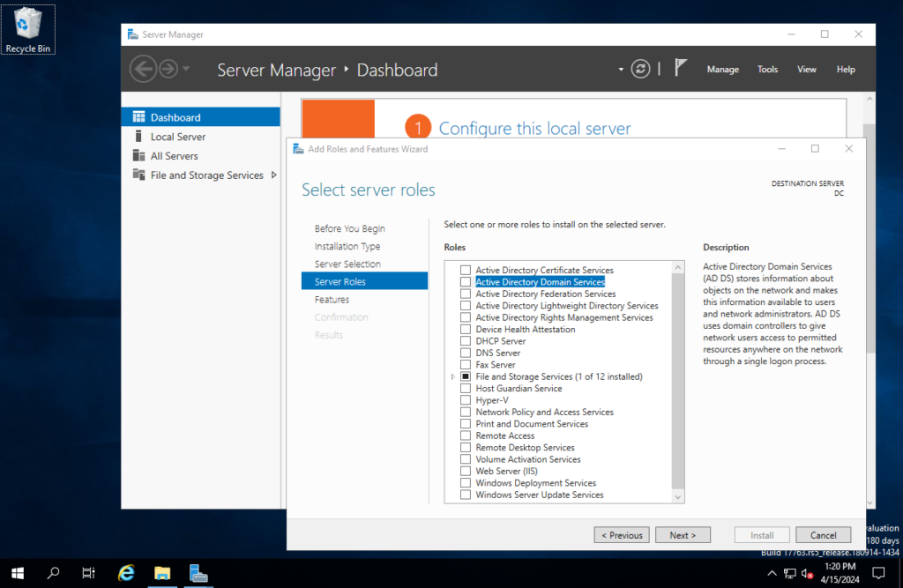Open the dropdown arrow beside refresh
This screenshot has height=588, width=903.
(621, 70)
